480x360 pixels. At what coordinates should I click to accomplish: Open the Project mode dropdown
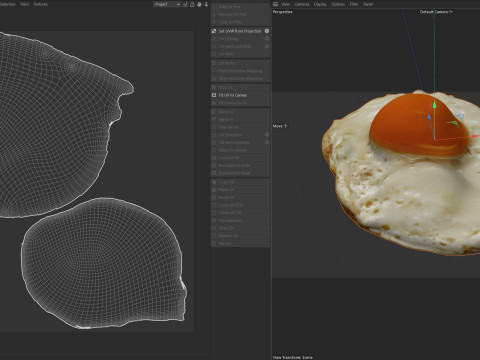tap(167, 4)
